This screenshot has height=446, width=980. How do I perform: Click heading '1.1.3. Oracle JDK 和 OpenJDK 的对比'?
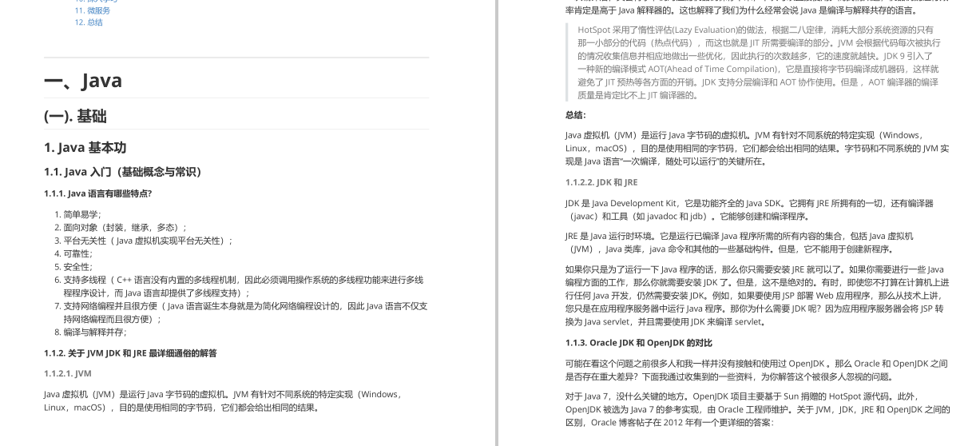tap(638, 343)
